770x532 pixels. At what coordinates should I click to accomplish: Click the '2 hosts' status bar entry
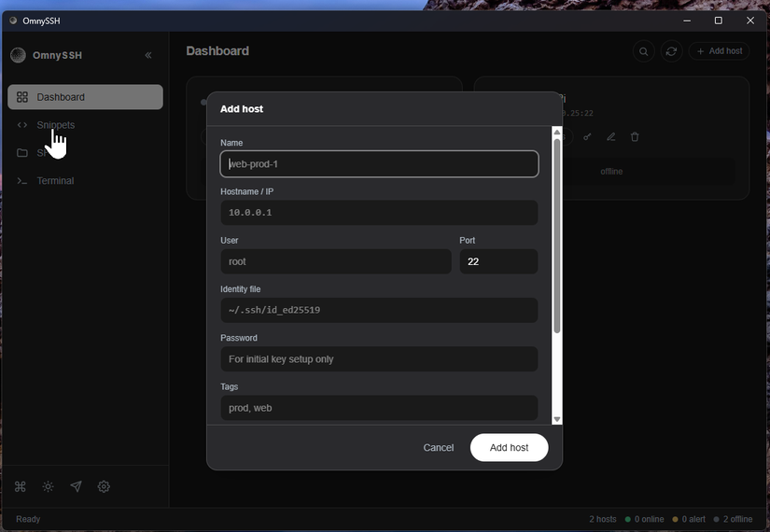(x=603, y=519)
